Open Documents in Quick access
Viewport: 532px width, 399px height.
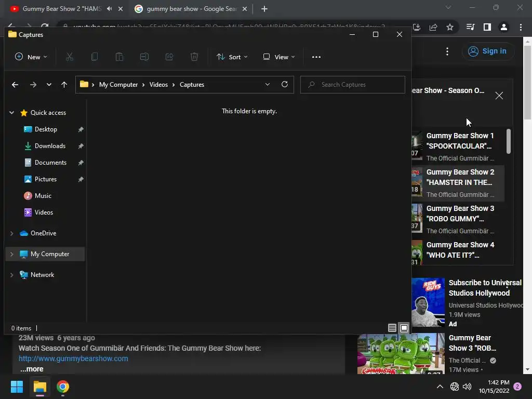(50, 163)
